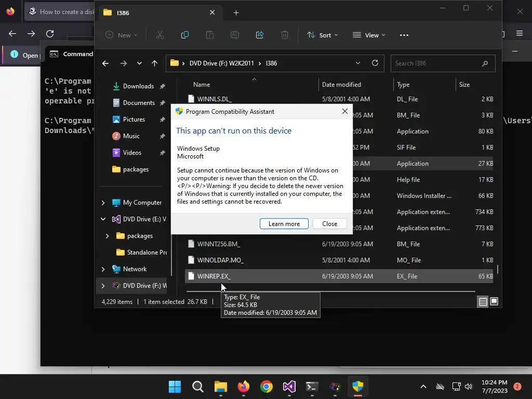The image size is (532, 399).
Task: Sort by the Type column header
Action: [403, 85]
